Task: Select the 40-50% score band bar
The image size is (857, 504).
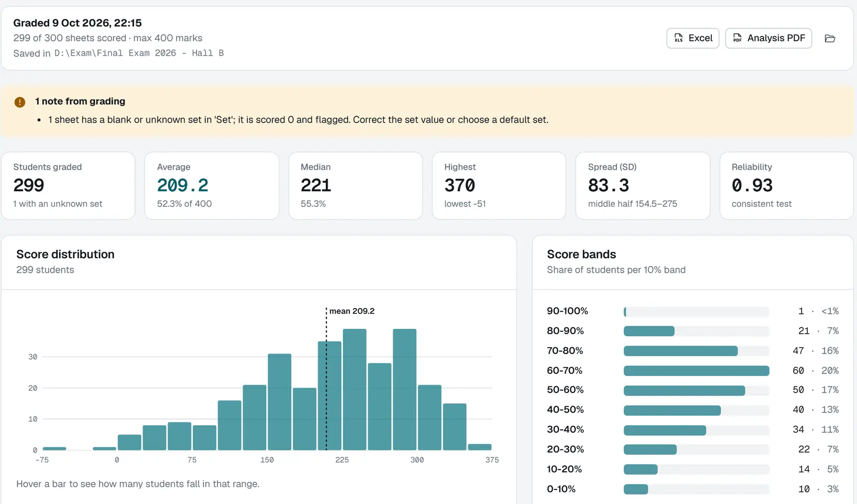Action: tap(696, 410)
